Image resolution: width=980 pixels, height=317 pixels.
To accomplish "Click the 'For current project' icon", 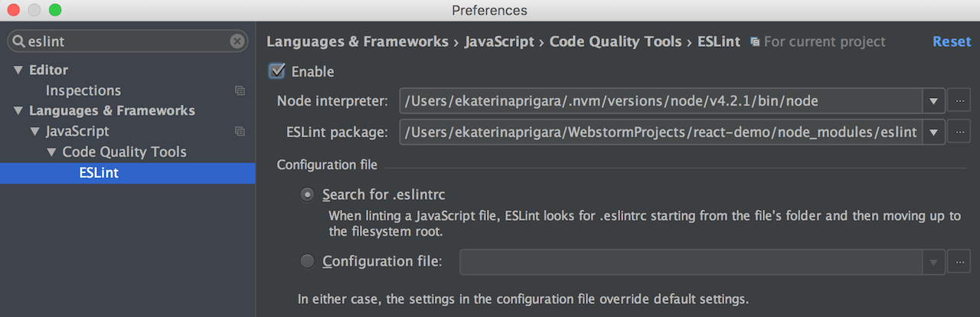I will coord(755,42).
